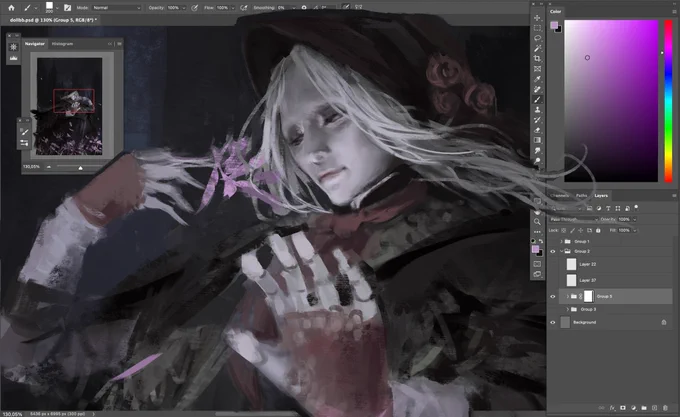Screen dimensions: 680x417
Task: Toggle Lock image pixels brush icon
Action: 572,231
